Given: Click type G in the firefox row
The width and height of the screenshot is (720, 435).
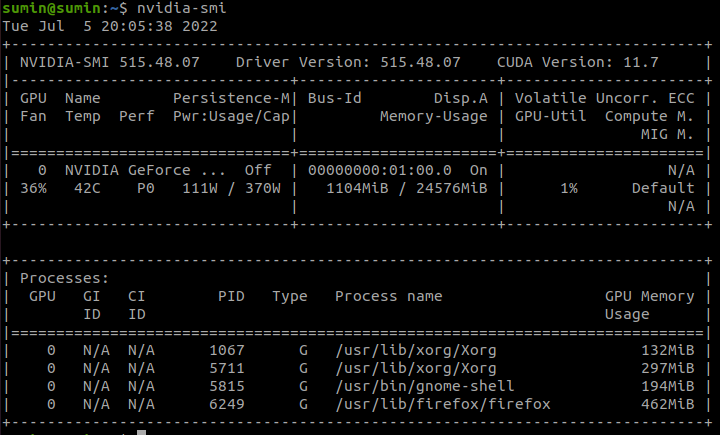Looking at the screenshot, I should (x=303, y=404).
